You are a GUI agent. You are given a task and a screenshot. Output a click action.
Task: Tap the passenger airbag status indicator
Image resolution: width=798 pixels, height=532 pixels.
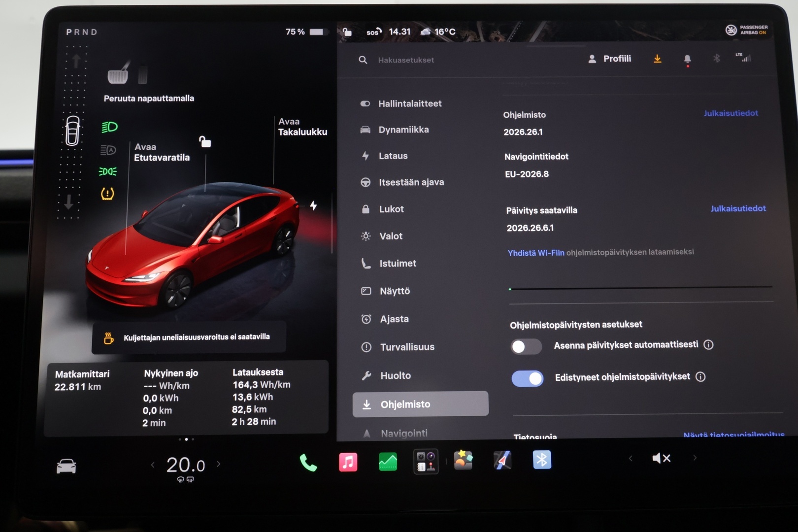747,30
